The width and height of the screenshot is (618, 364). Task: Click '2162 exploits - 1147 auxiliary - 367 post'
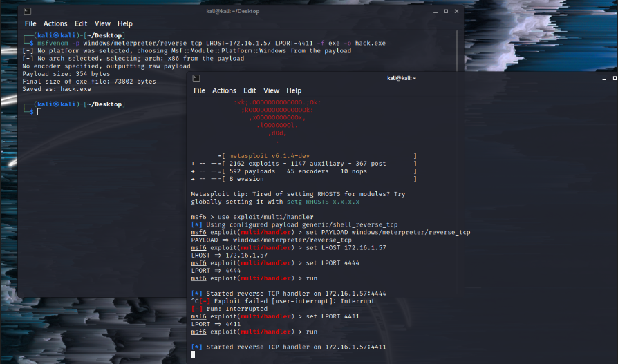(x=308, y=164)
